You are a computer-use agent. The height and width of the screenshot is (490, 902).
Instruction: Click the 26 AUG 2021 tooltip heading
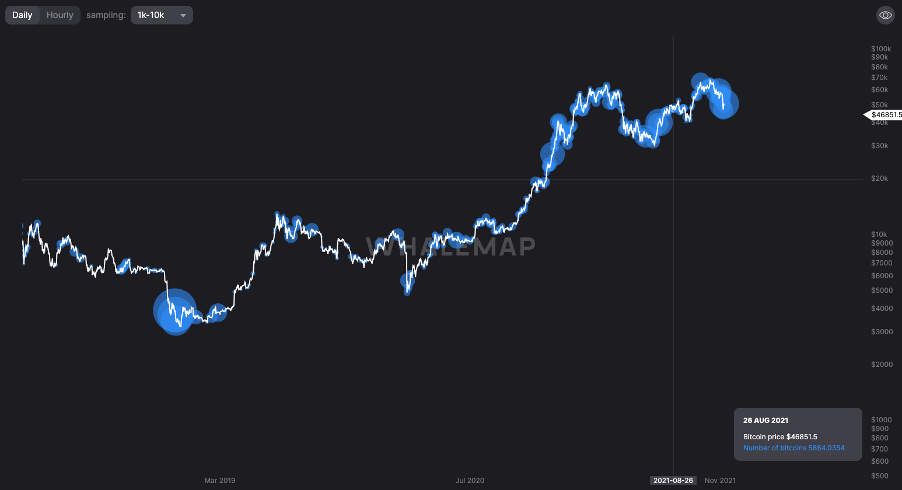pos(764,421)
